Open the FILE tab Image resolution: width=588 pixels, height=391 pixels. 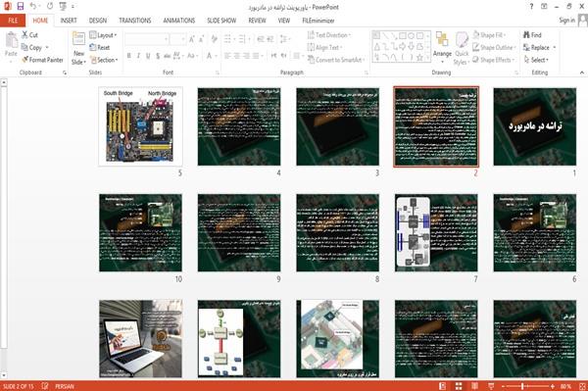(13, 21)
